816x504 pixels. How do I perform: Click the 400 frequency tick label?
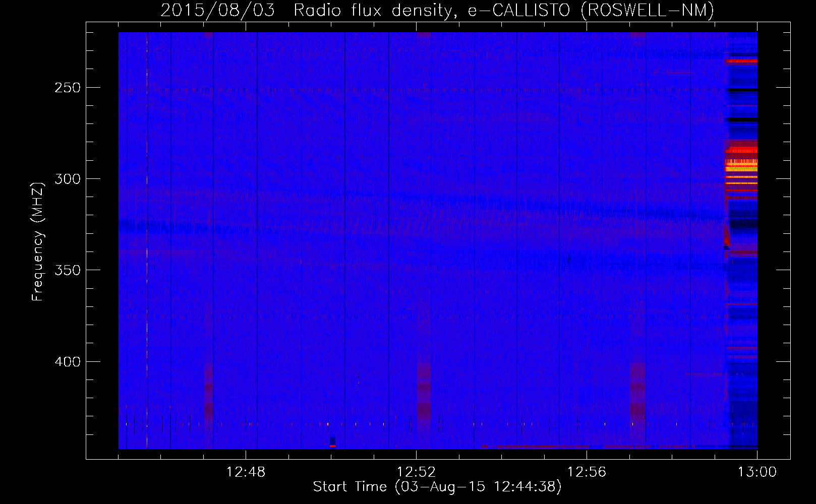68,362
